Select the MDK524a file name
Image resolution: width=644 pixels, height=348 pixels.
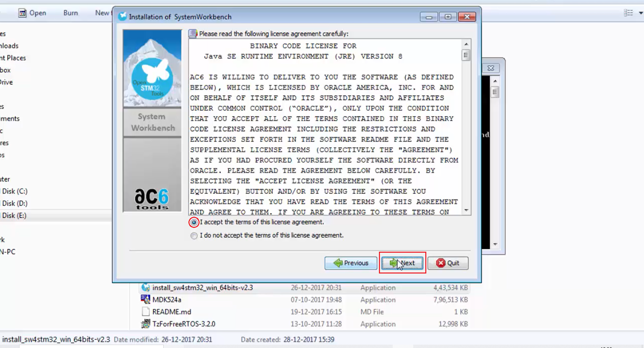pyautogui.click(x=167, y=300)
